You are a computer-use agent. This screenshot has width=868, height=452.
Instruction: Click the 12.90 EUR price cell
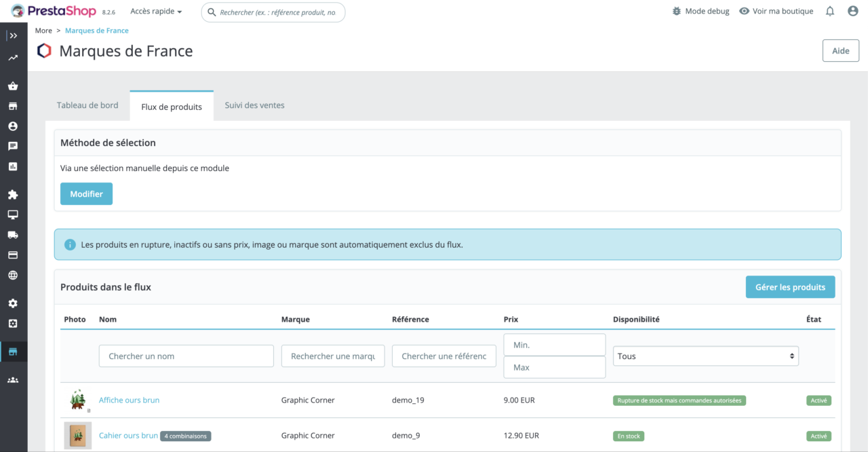[521, 436]
